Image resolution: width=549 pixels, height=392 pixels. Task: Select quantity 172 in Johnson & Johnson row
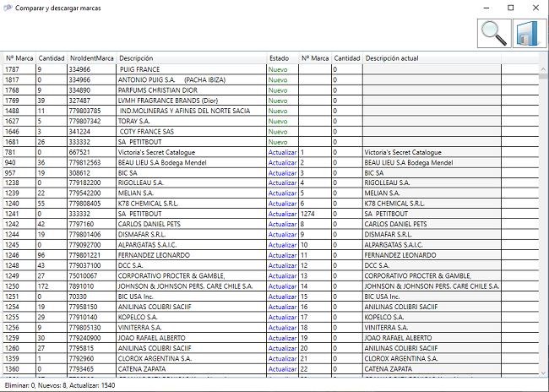[x=52, y=286]
